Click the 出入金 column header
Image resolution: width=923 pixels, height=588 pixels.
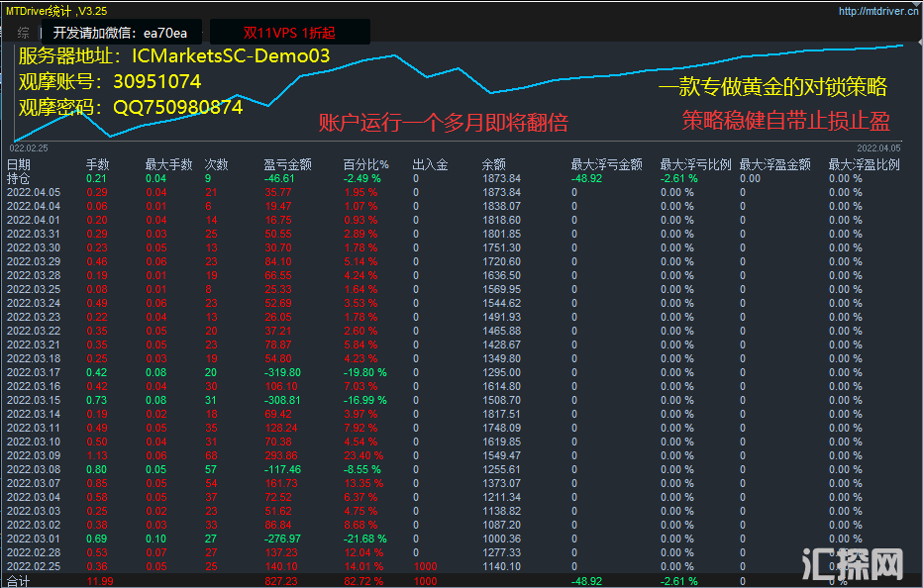click(x=430, y=164)
